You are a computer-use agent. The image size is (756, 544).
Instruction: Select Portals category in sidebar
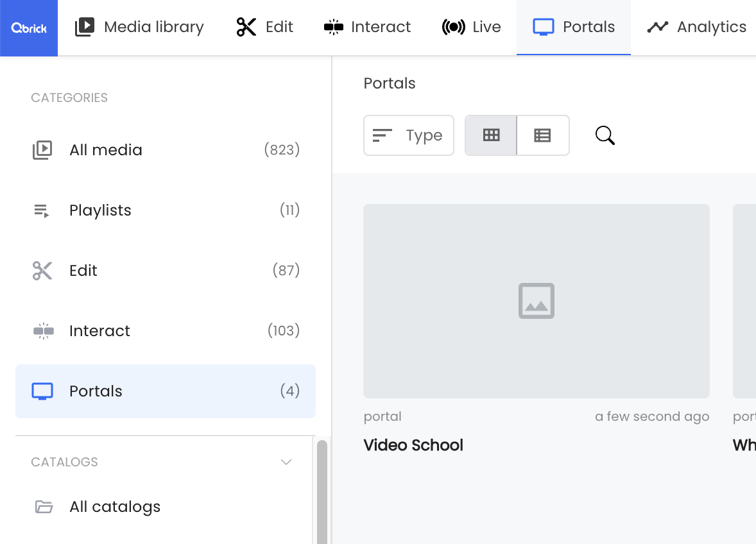(x=166, y=391)
